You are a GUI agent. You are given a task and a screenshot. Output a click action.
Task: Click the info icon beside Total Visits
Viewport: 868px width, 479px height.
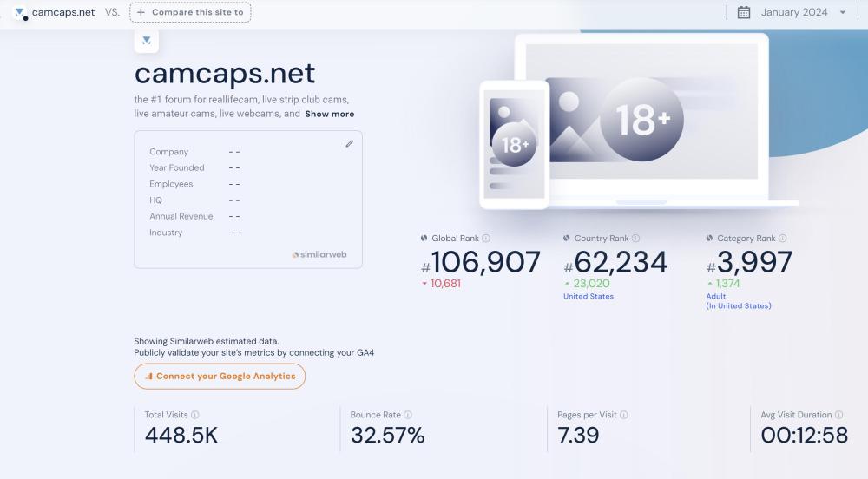tap(195, 415)
